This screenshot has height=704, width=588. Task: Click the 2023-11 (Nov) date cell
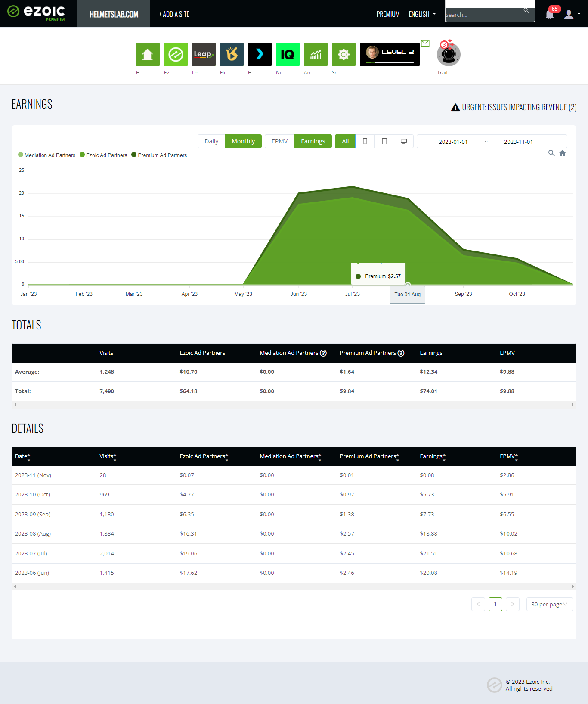tap(33, 475)
